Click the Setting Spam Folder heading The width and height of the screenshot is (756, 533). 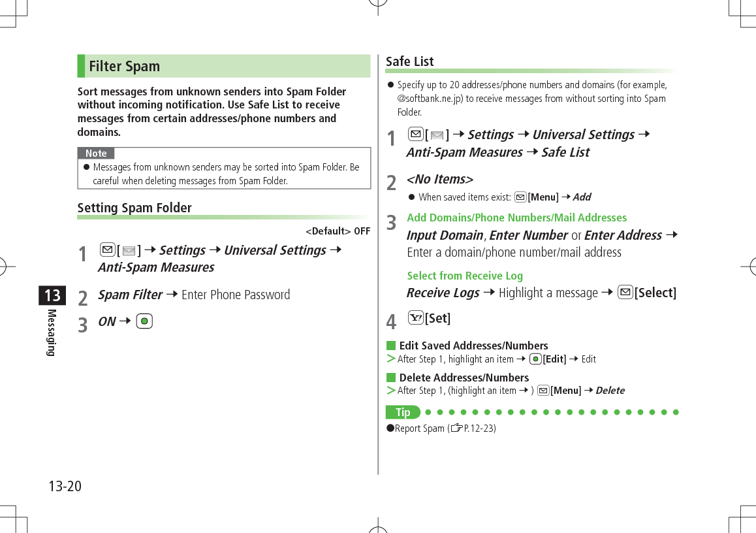pyautogui.click(x=134, y=208)
